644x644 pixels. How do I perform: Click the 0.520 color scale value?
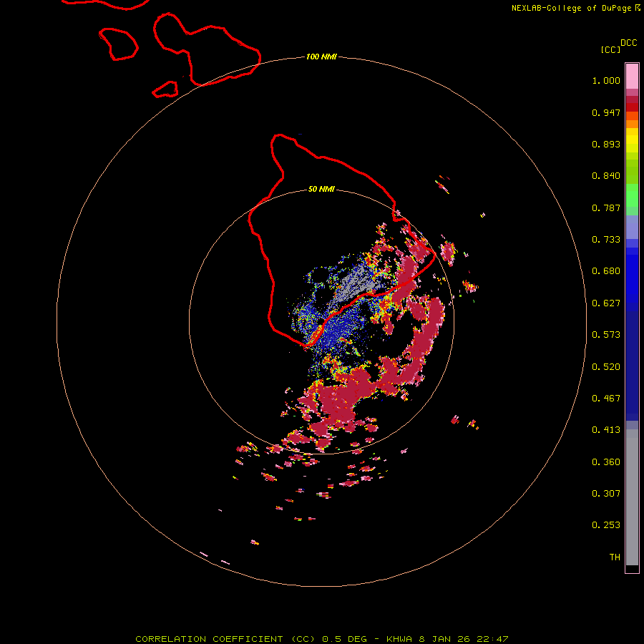coord(606,367)
